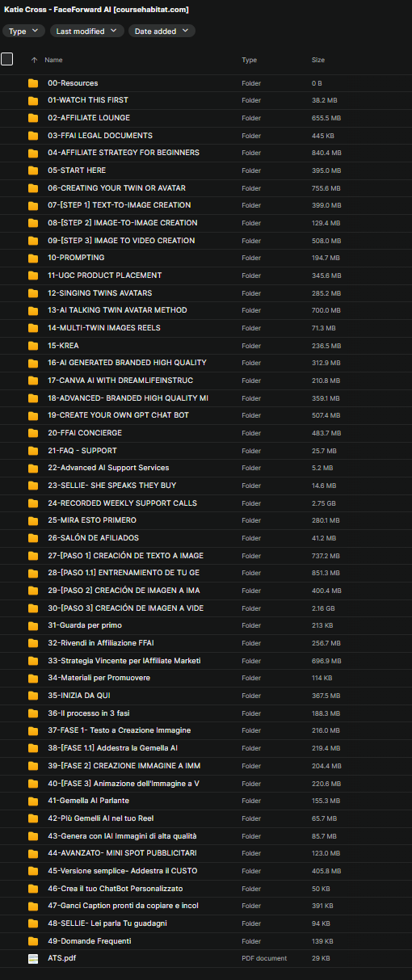Click folder icon of 26-SALÓN DE AFILIADOS
412x980 pixels.
tap(33, 538)
